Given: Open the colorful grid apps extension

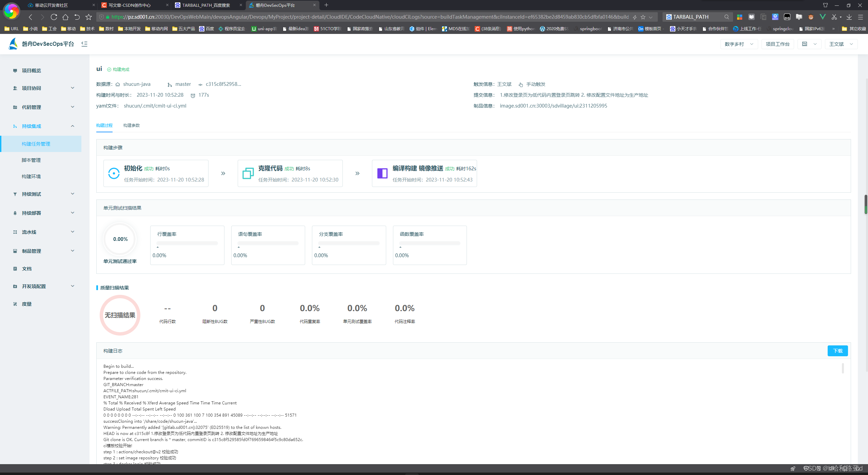Looking at the screenshot, I should [x=740, y=17].
